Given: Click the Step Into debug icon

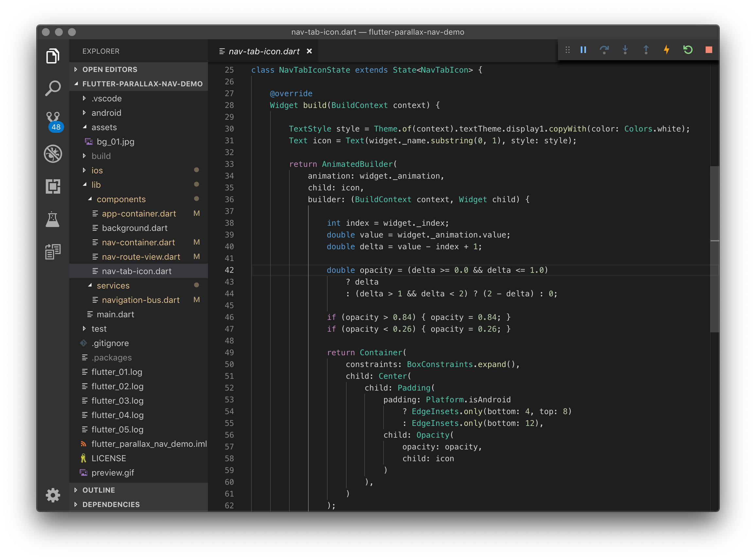Looking at the screenshot, I should click(625, 50).
